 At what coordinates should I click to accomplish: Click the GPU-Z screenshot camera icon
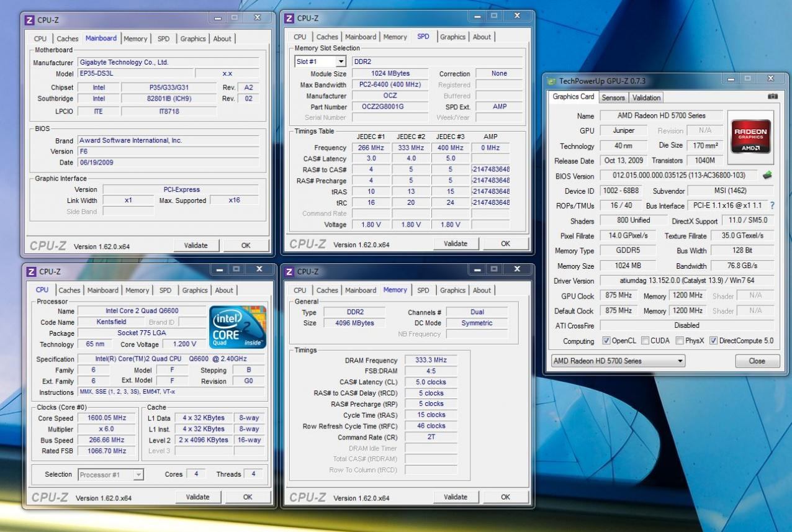772,97
